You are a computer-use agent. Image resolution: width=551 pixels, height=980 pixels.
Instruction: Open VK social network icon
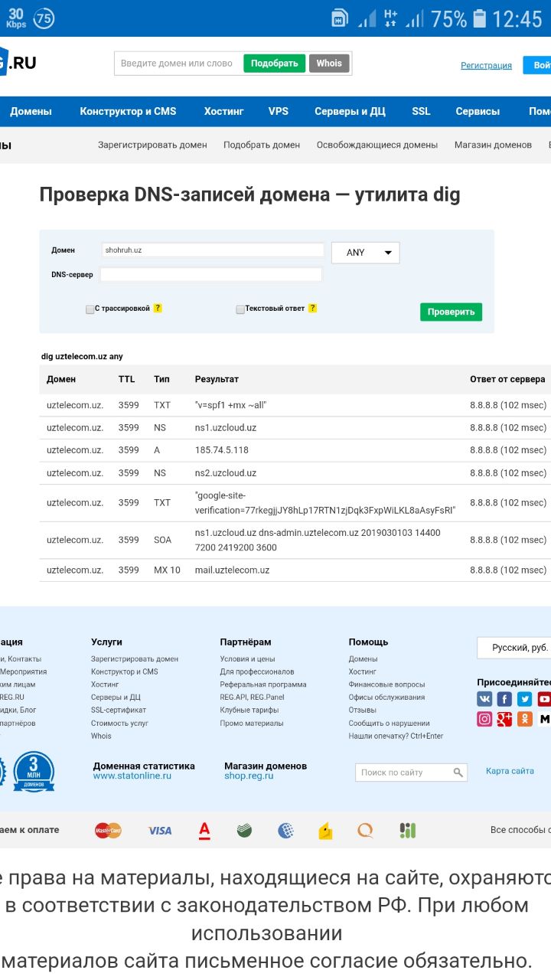click(x=484, y=699)
